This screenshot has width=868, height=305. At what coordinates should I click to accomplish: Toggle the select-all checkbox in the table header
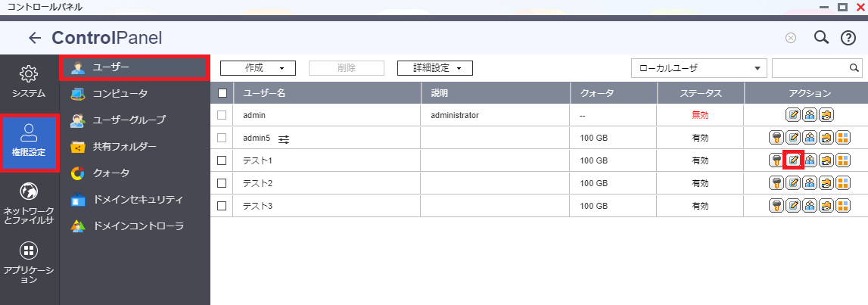pyautogui.click(x=222, y=94)
